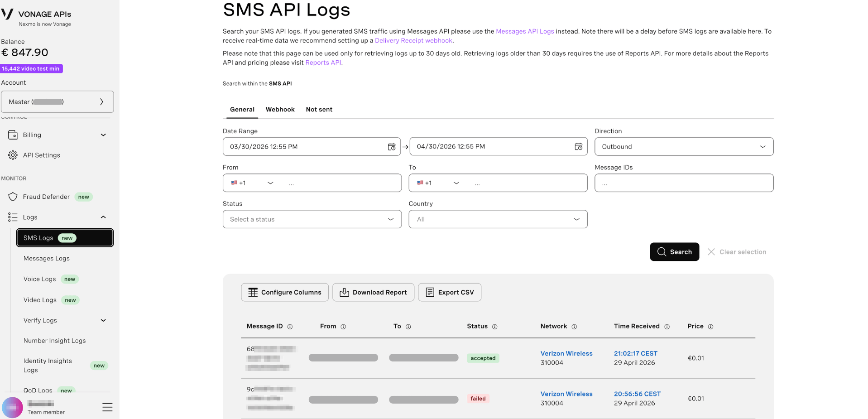Click the Export CSV button
Viewport: 868px width, 419px height.
[x=450, y=293]
